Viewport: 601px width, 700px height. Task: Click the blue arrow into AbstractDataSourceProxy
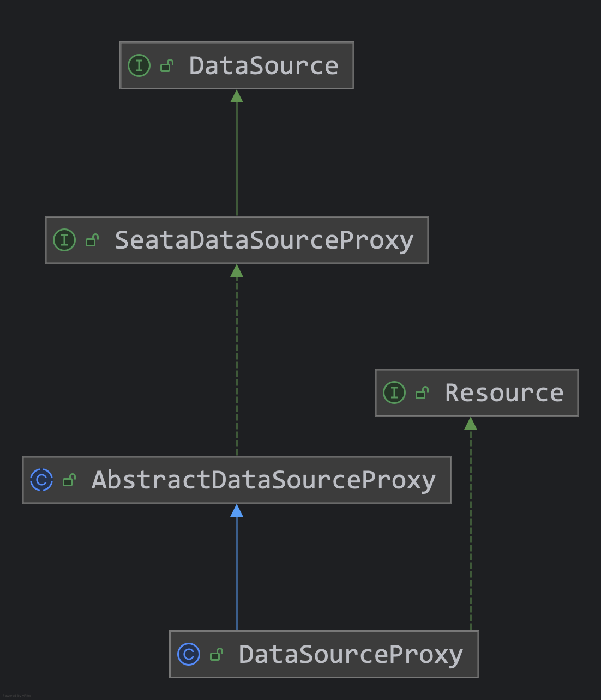(237, 567)
